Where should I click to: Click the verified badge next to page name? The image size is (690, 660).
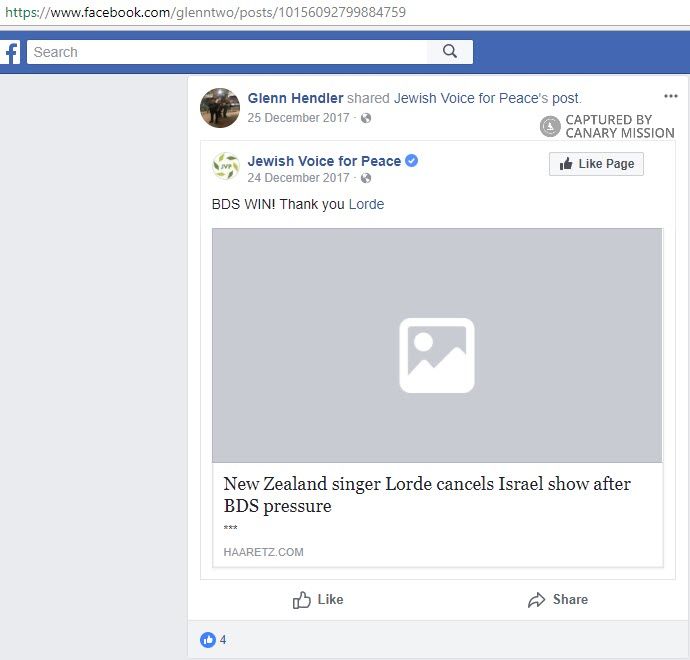pos(412,161)
